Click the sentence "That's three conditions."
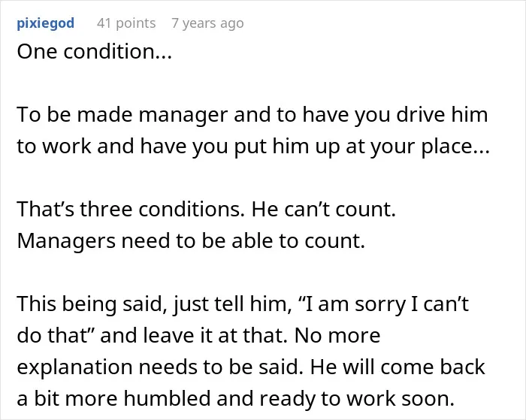The height and width of the screenshot is (420, 526). [131, 209]
